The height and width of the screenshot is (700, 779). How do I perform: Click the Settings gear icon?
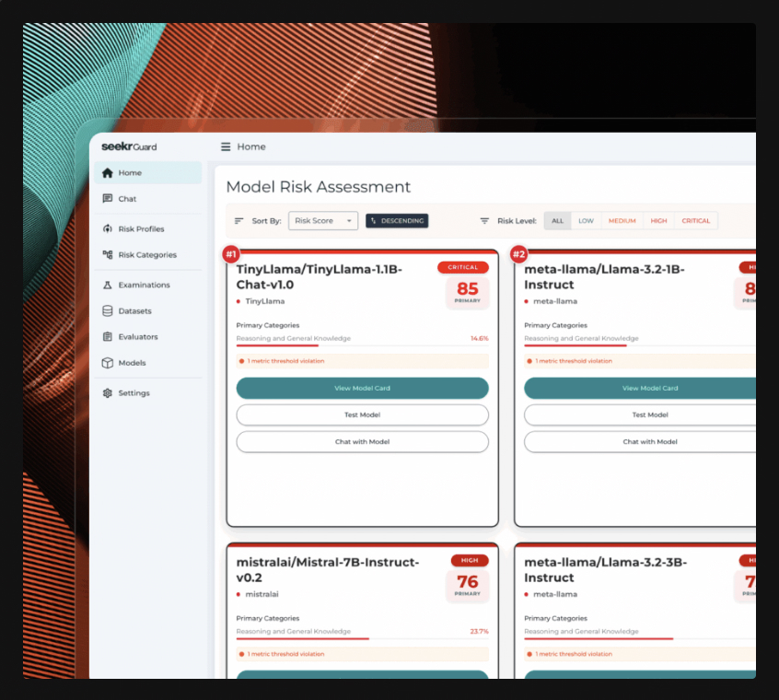(108, 393)
